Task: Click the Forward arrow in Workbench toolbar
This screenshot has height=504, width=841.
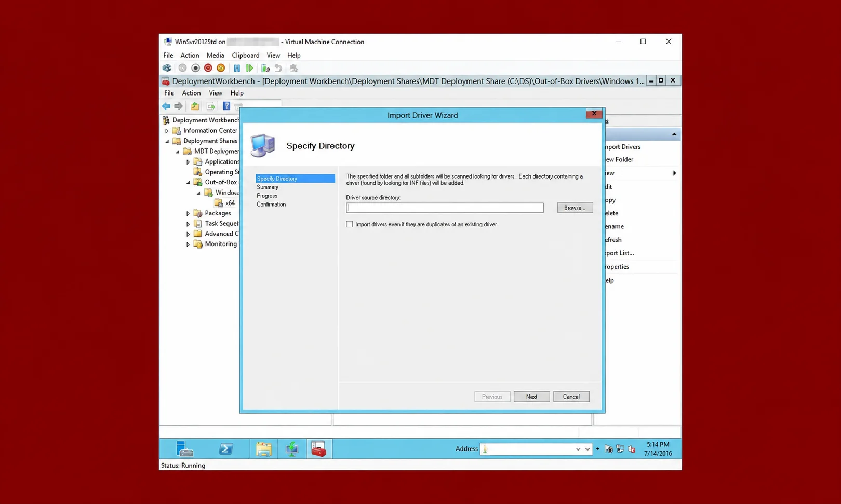Action: coord(178,106)
